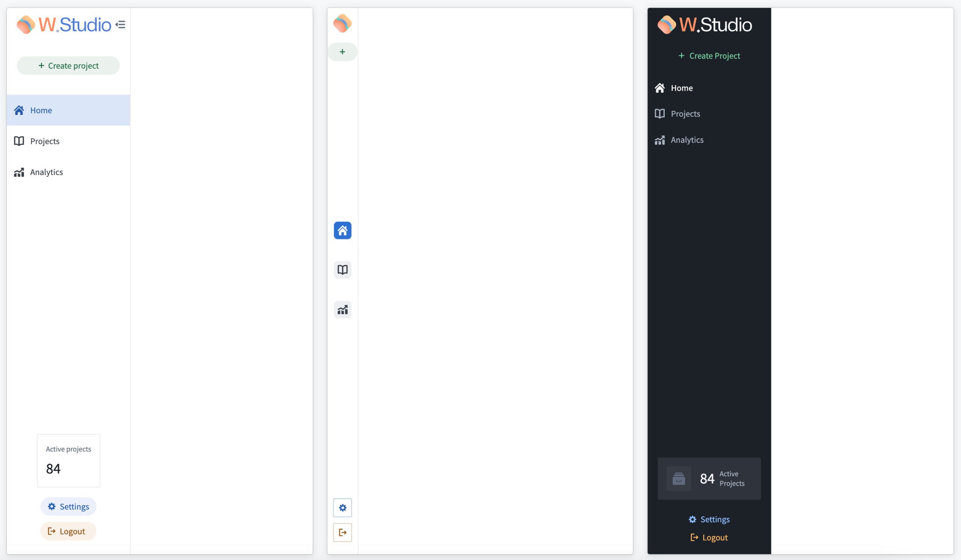Open Analytics in the dark sidebar
The image size is (961, 560).
click(x=709, y=140)
